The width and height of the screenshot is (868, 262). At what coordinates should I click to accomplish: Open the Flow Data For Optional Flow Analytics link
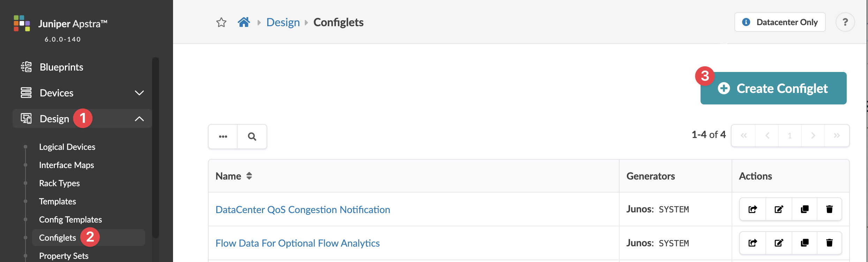click(298, 243)
